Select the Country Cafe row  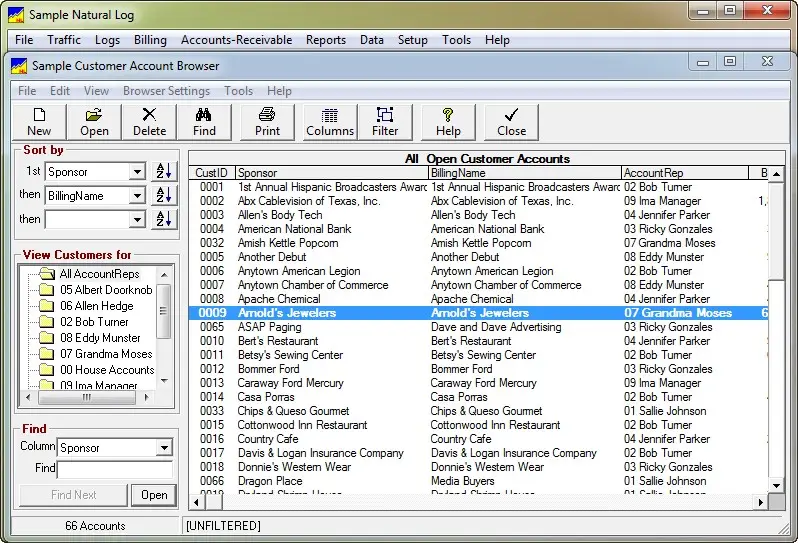coord(478,439)
